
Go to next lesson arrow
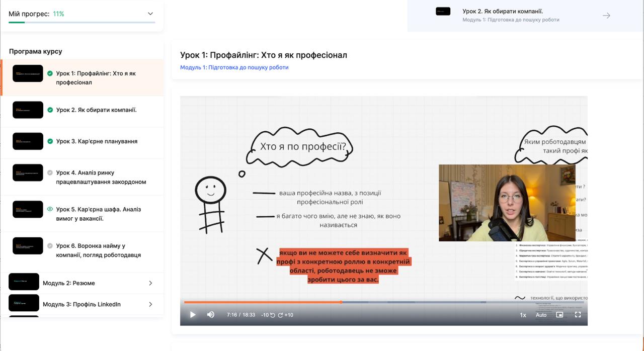[606, 16]
